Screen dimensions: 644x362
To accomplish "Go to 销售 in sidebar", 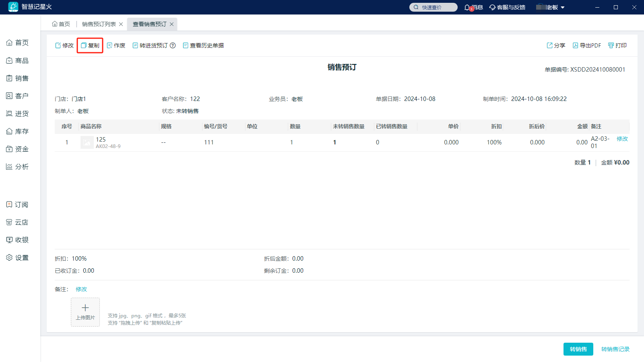I will (17, 78).
